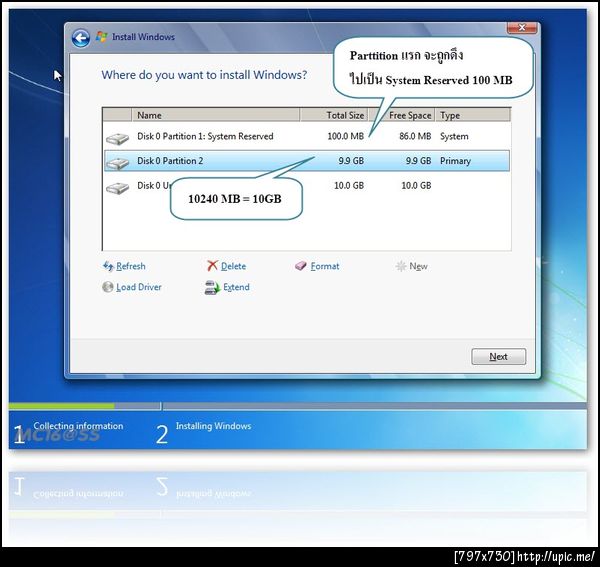Open the Load Driver option
600x567 pixels.
(x=139, y=287)
